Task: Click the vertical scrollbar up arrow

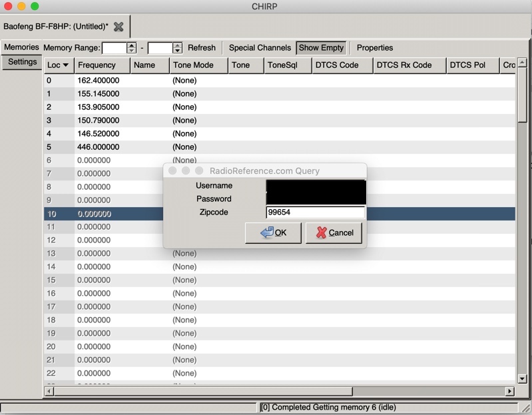Action: tap(522, 62)
